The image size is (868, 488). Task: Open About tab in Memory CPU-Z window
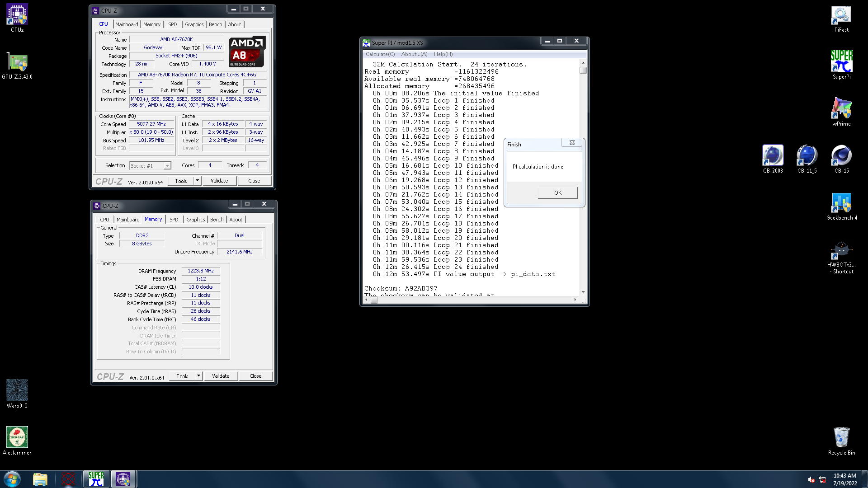(236, 220)
